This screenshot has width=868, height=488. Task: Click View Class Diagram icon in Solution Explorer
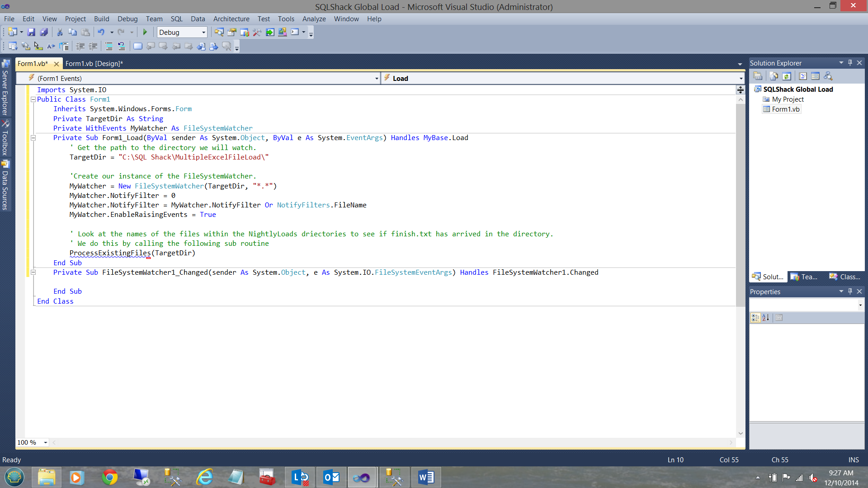tap(828, 76)
